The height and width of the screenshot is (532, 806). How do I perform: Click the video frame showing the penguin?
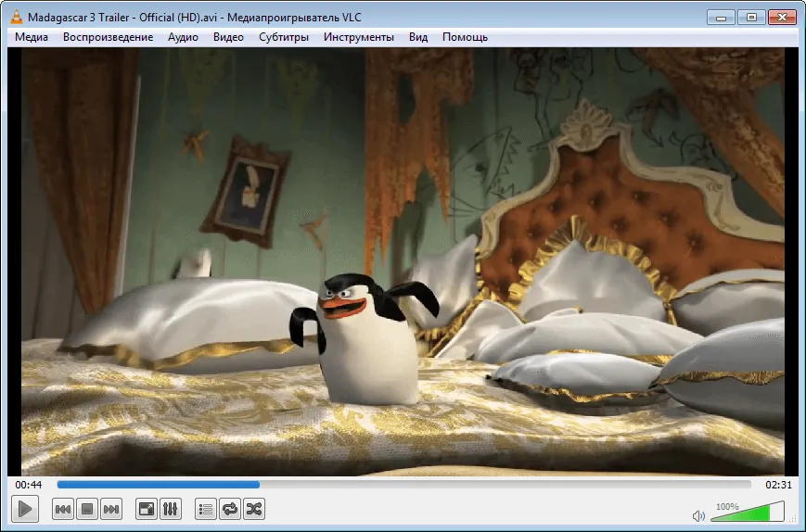(x=403, y=261)
